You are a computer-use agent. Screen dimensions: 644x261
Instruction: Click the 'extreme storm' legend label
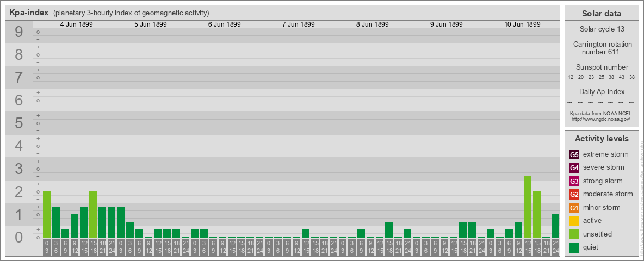pyautogui.click(x=606, y=154)
